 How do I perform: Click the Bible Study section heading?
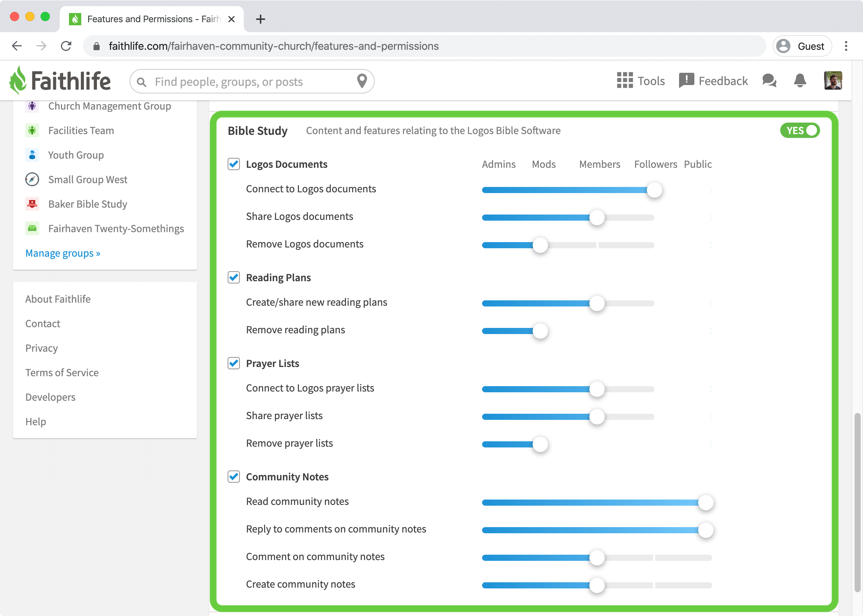tap(258, 131)
